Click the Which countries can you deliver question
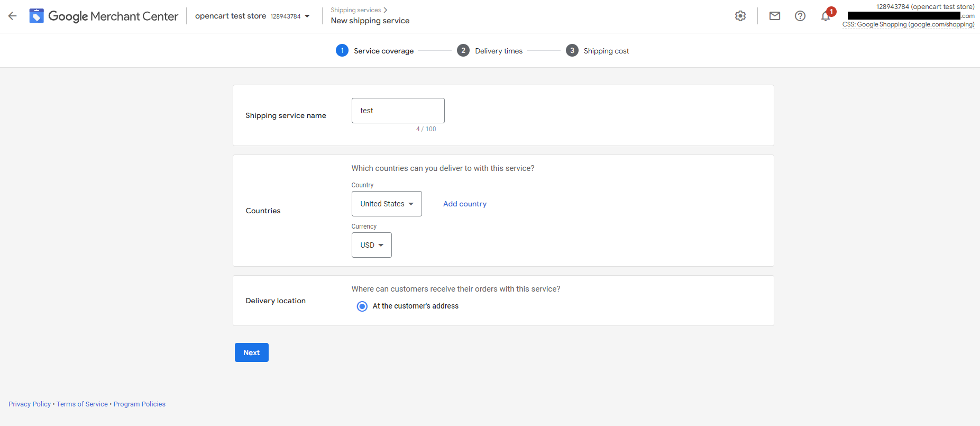 [443, 168]
